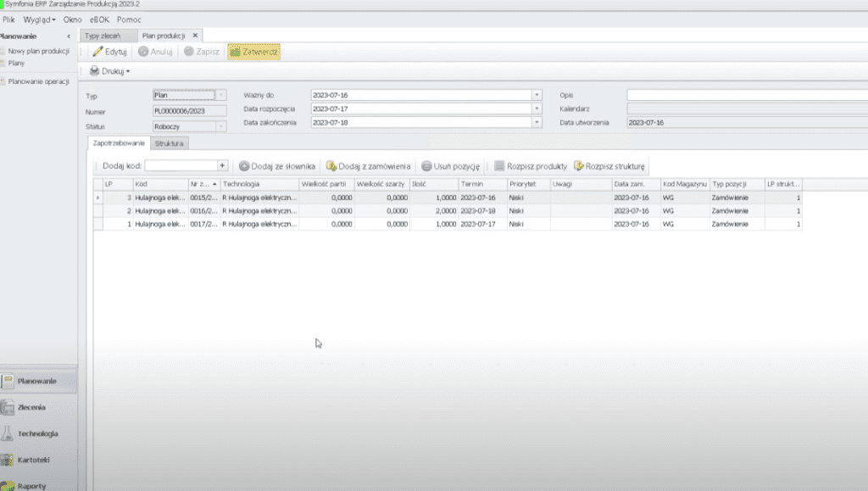Click Dodaj z zamówienia icon

click(331, 166)
